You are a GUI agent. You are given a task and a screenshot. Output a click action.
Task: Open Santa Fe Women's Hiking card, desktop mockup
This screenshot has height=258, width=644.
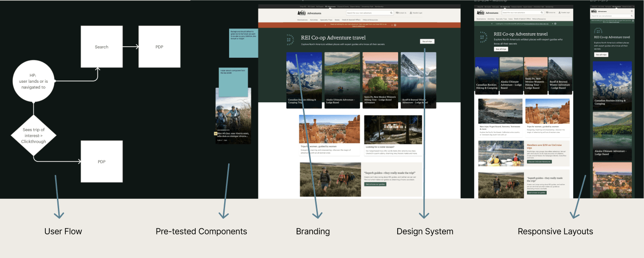(380, 80)
